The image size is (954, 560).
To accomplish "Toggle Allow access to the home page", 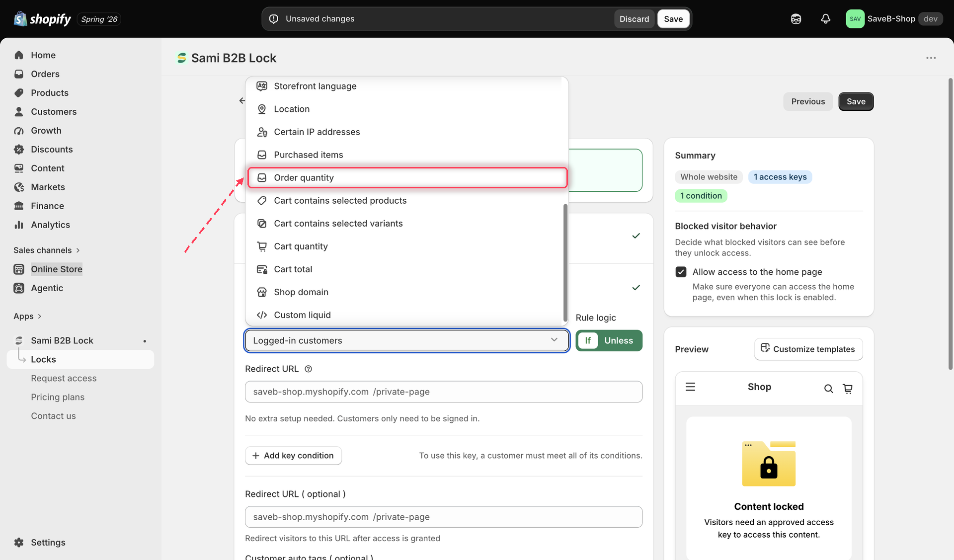I will (x=681, y=272).
